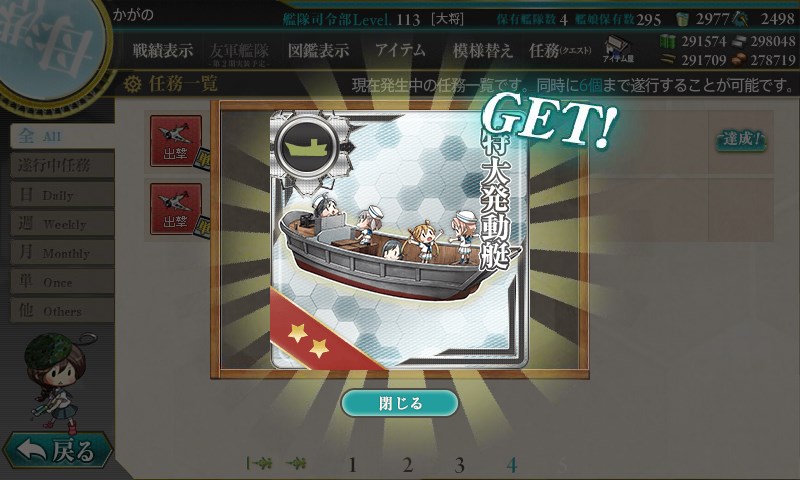The width and height of the screenshot is (800, 480).
Task: Open the 図鑑表示 menu item
Action: (x=318, y=50)
